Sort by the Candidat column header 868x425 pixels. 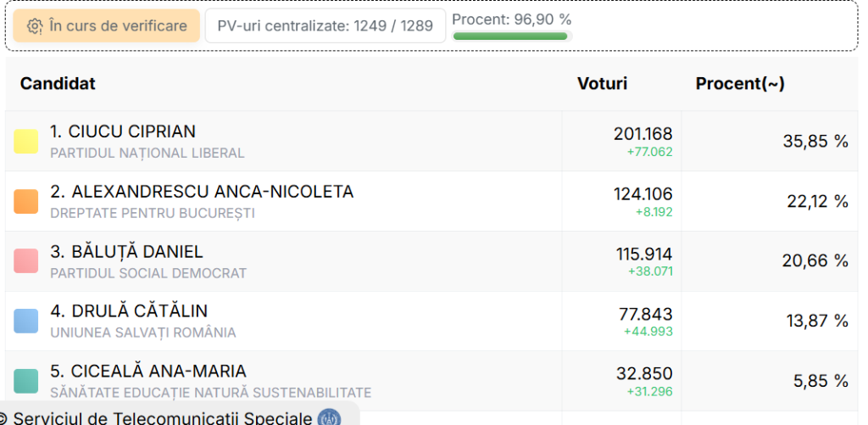tap(58, 83)
